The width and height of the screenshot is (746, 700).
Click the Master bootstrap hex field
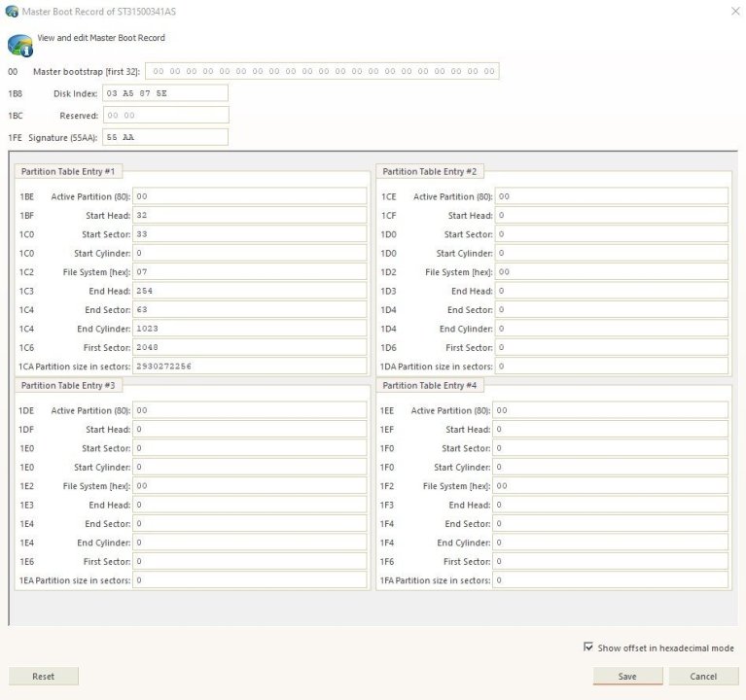[x=322, y=71]
